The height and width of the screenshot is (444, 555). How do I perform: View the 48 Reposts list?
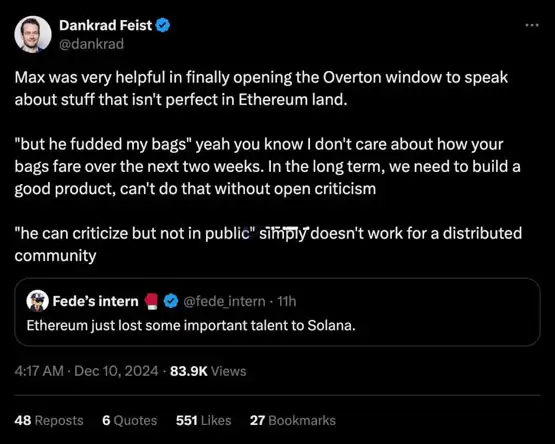pos(49,420)
